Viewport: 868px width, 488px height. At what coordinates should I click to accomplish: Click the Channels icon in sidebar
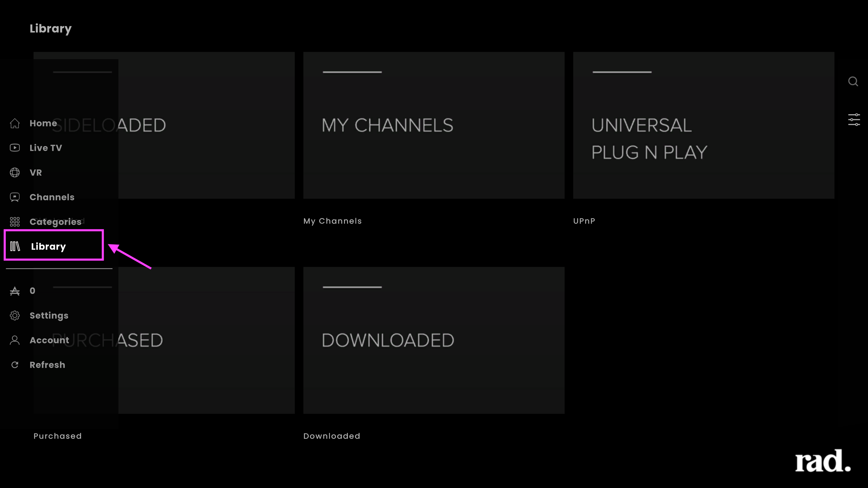tap(14, 197)
